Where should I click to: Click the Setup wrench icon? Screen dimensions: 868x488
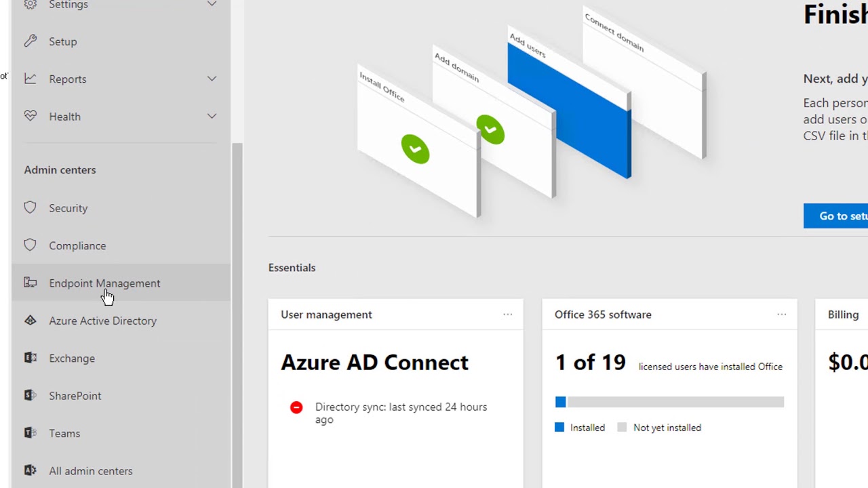[x=31, y=41]
